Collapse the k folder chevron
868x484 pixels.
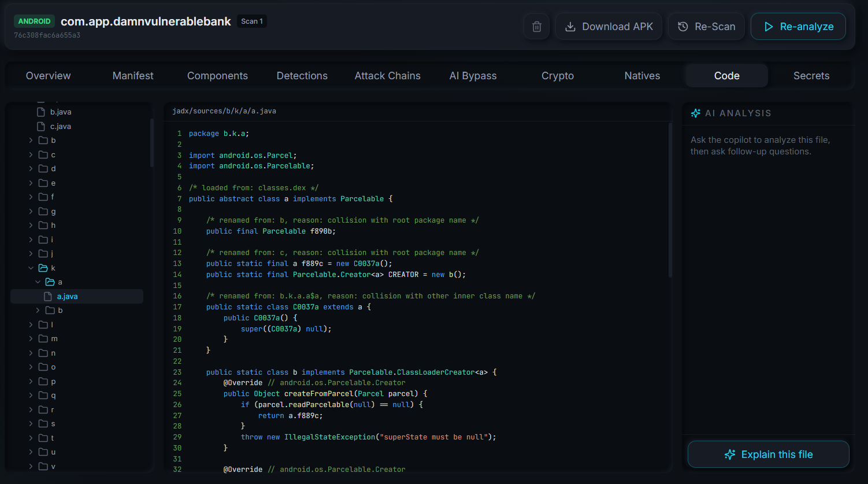pyautogui.click(x=31, y=268)
